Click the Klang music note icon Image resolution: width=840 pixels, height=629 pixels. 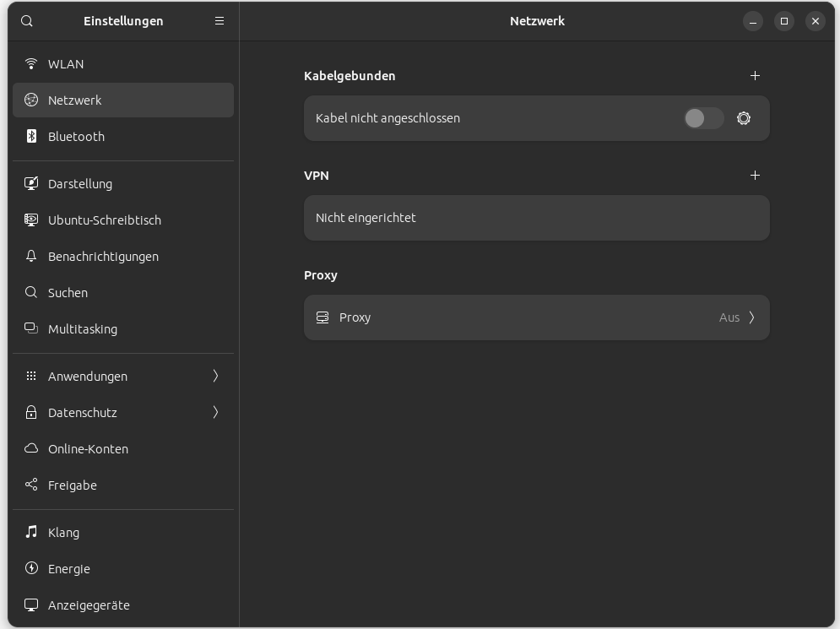click(x=31, y=532)
